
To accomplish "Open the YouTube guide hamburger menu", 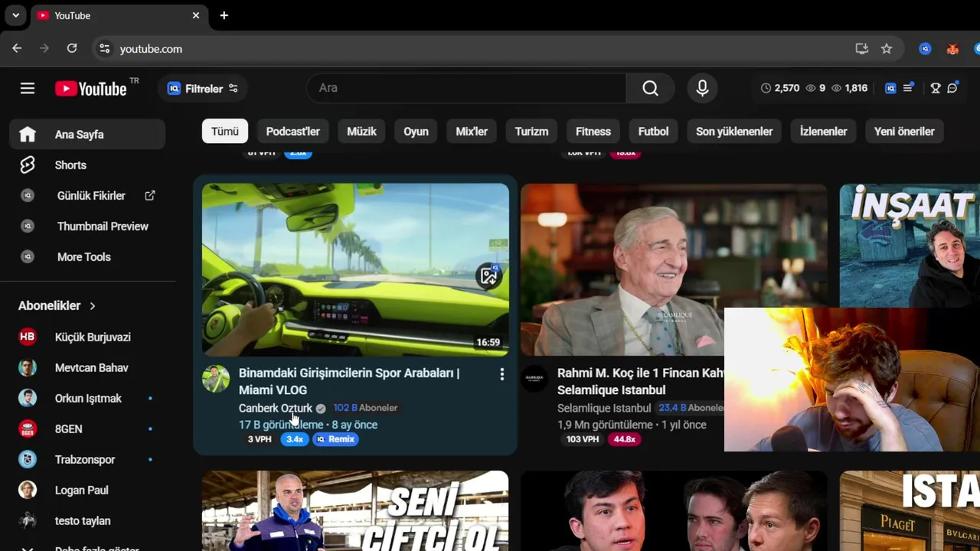I will (28, 89).
